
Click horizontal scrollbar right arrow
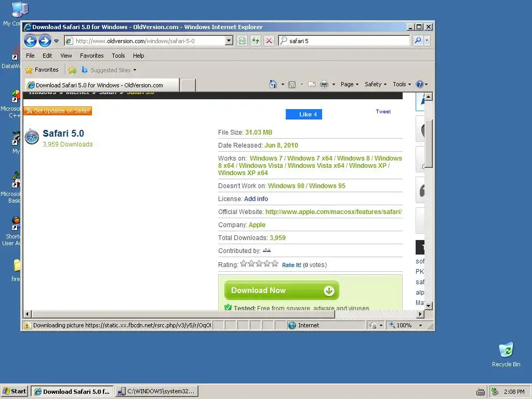[x=420, y=314]
